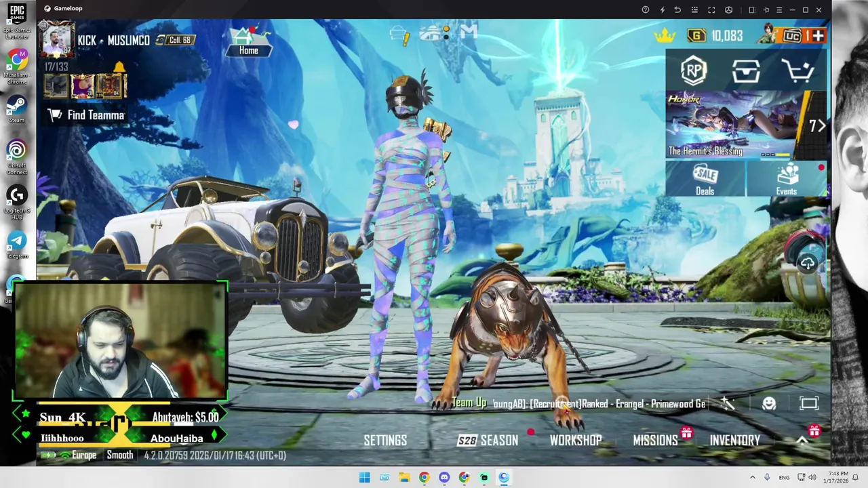Open the Events tile
The width and height of the screenshot is (868, 488).
787,180
